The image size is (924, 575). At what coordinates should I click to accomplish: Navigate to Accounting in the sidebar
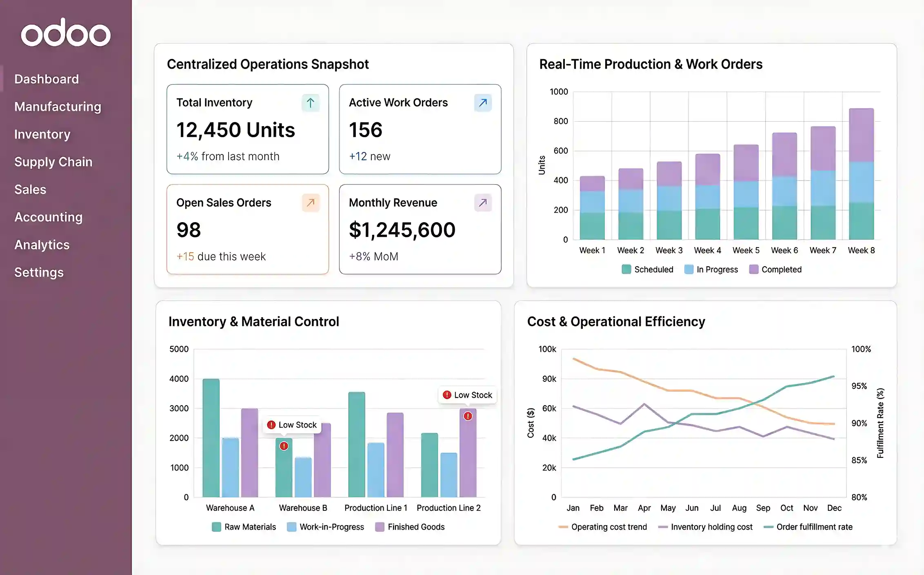pos(48,217)
